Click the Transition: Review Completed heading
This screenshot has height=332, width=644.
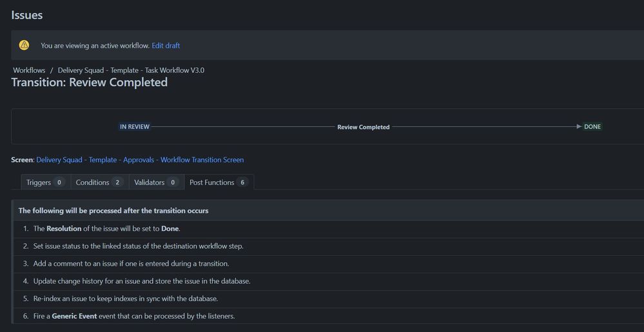tap(90, 82)
